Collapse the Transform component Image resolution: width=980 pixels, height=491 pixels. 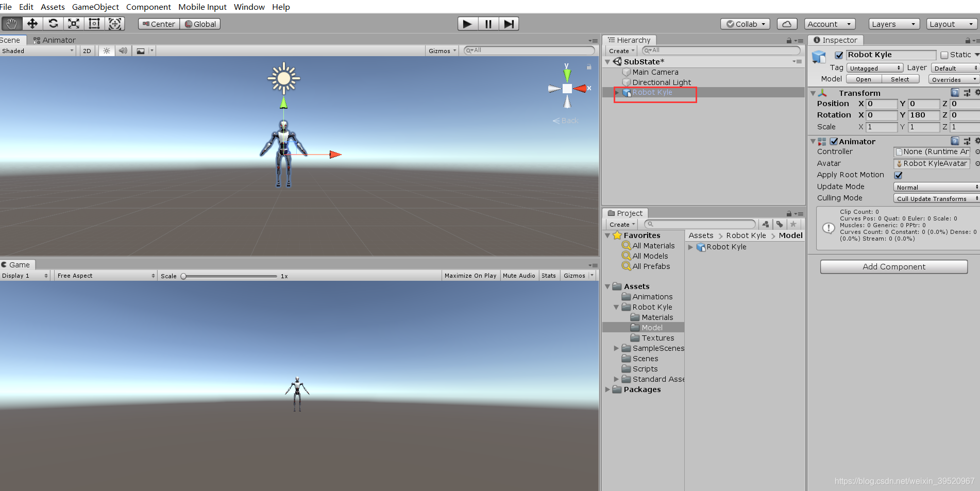[x=813, y=93]
